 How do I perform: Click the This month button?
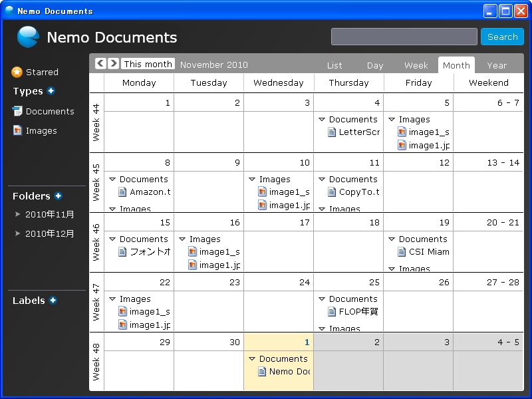click(x=147, y=64)
